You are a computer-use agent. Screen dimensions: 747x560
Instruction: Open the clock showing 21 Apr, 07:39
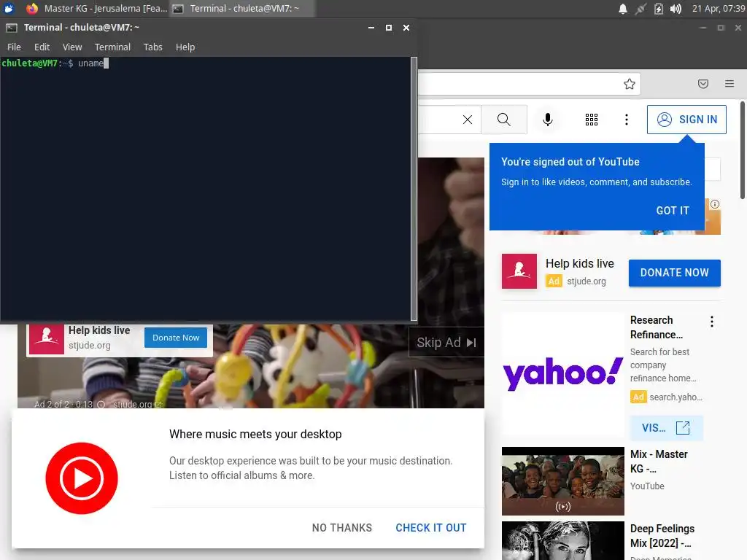click(718, 9)
